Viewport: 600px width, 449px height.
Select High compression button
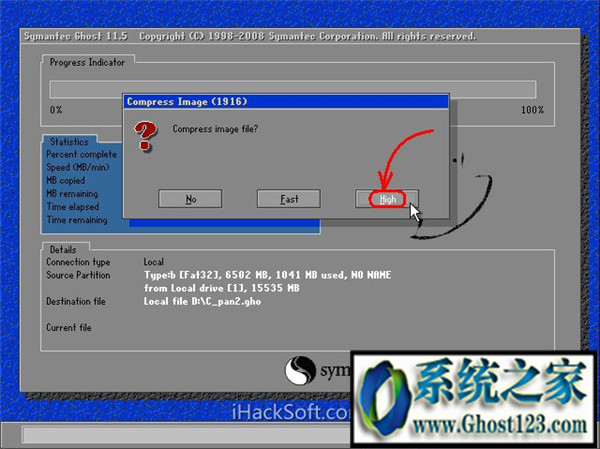pos(387,199)
